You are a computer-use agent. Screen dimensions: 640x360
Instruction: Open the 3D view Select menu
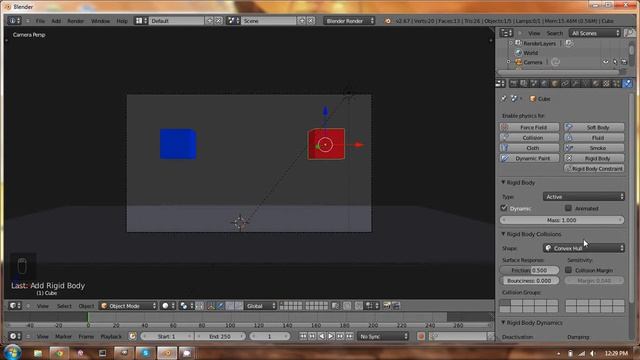point(64,306)
